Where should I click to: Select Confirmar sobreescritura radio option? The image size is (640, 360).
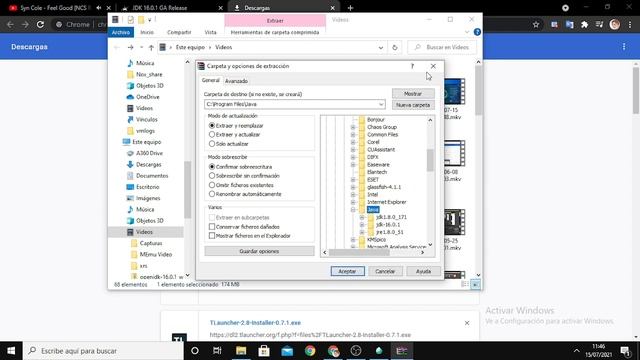[x=211, y=167]
